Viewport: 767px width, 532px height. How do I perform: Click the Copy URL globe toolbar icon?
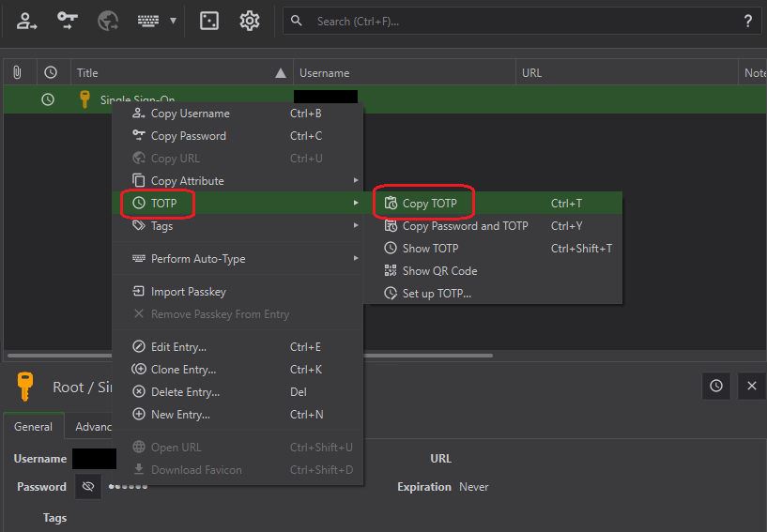coord(108,21)
